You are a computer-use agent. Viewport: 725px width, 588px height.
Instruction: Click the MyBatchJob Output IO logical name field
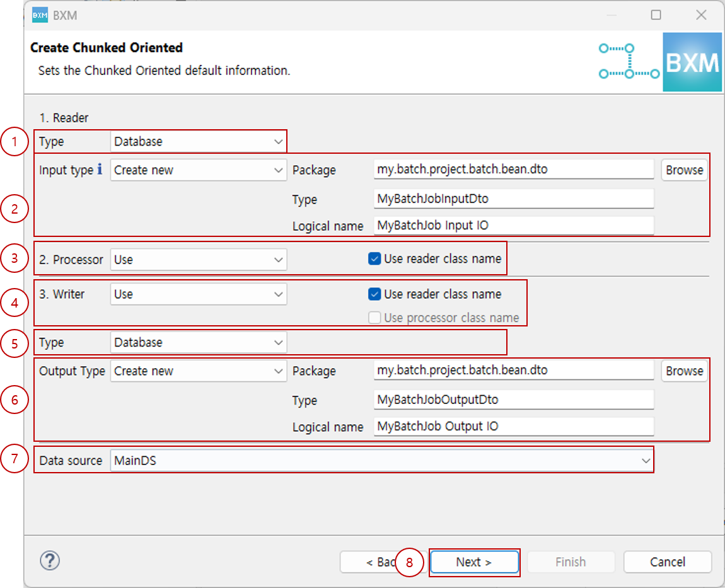tap(513, 426)
